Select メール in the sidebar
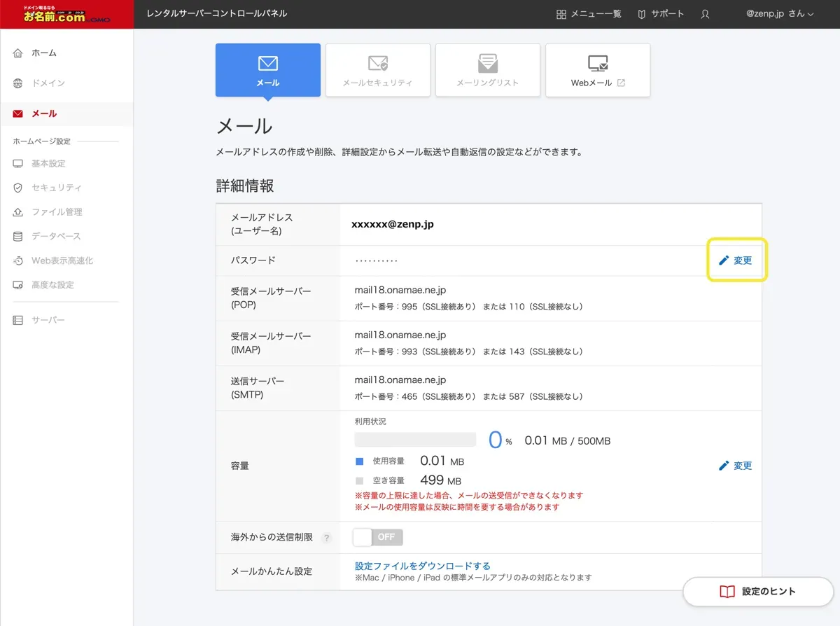The image size is (840, 626). tap(44, 113)
